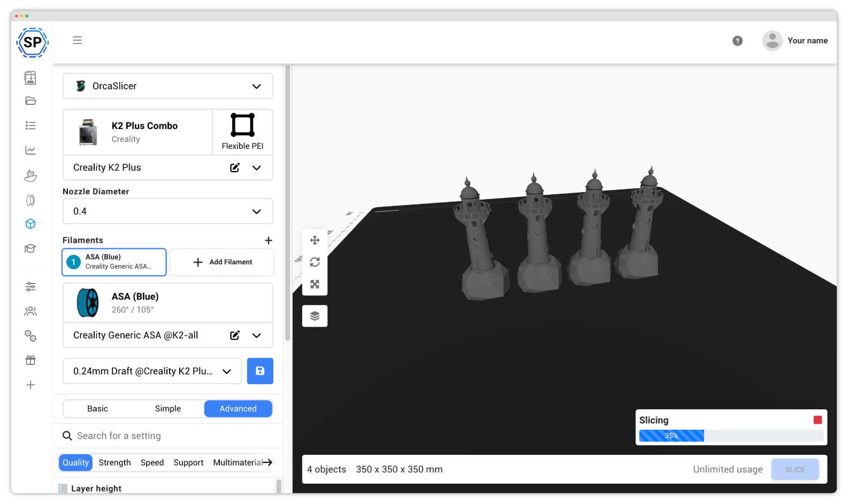Switch to Advanced settings mode
Screen dimensions: 848x504
[x=238, y=409]
